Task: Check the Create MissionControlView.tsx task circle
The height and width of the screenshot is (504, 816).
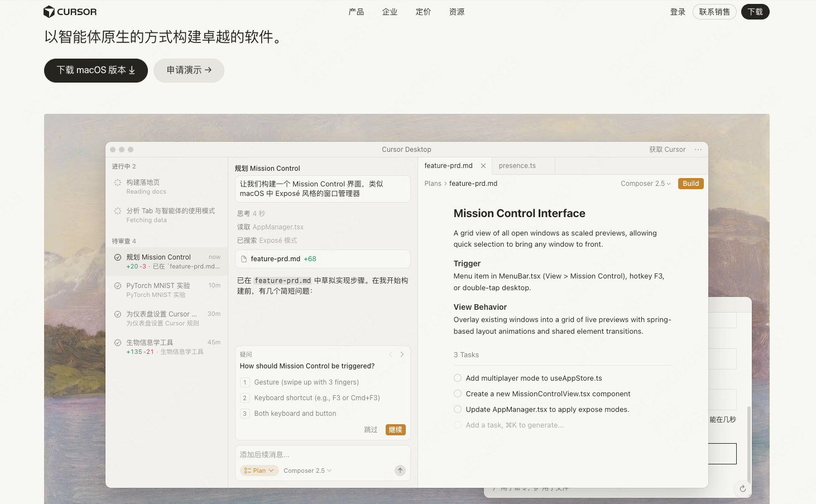Action: (458, 393)
